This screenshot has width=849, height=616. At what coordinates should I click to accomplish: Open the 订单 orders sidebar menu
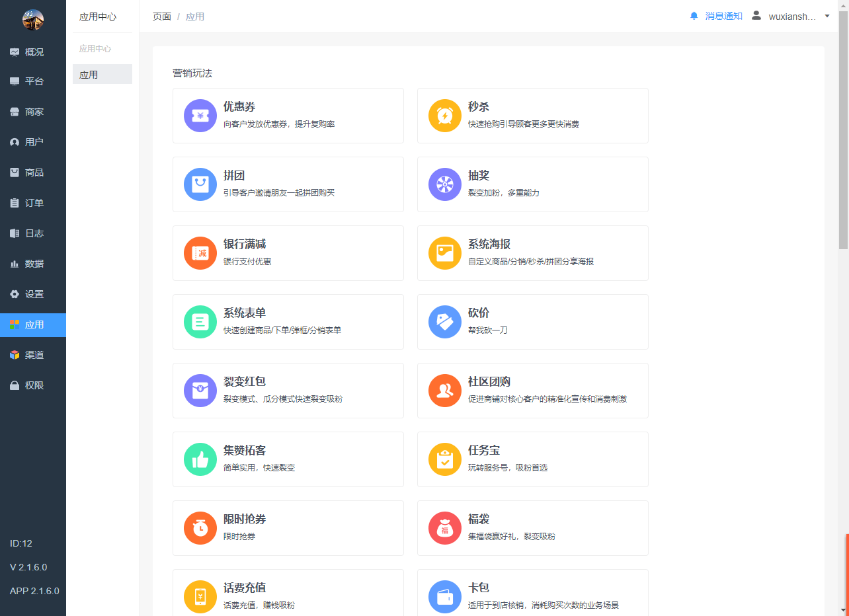(x=33, y=203)
